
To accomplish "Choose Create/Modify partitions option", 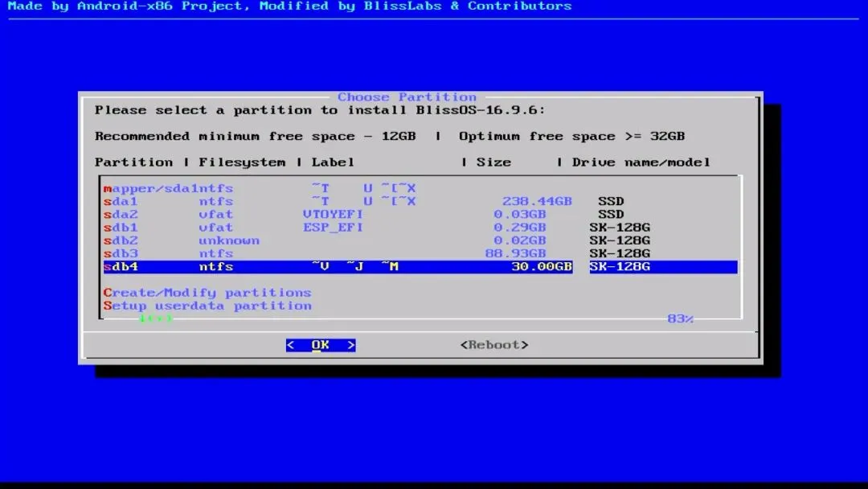I will 207,293.
